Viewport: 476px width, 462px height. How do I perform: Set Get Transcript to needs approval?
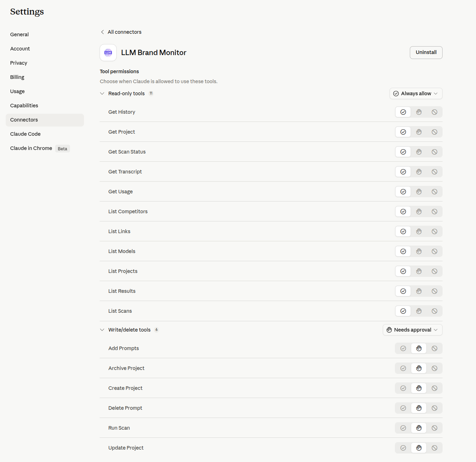coord(419,172)
